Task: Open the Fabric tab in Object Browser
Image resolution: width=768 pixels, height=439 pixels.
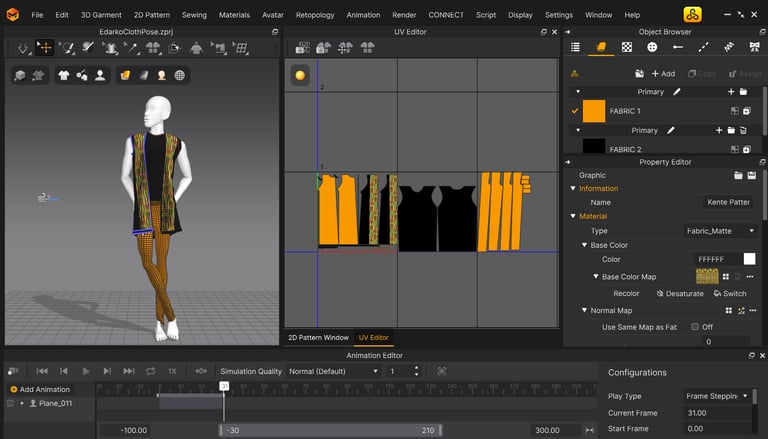Action: pos(601,47)
